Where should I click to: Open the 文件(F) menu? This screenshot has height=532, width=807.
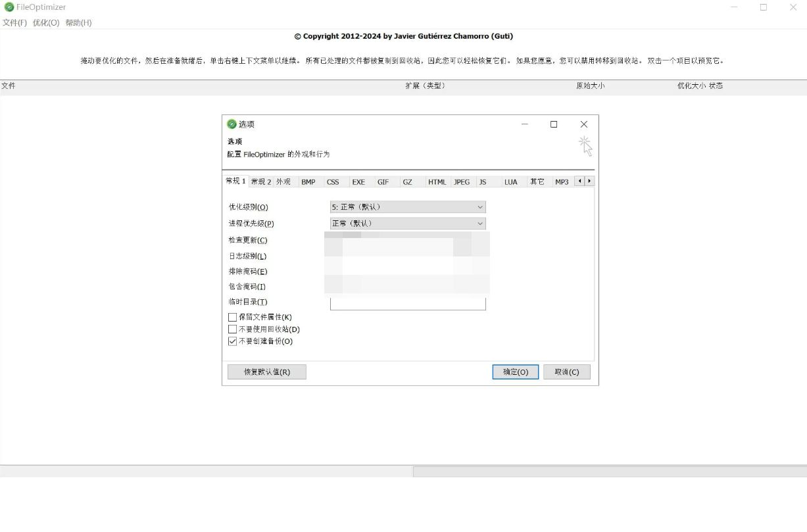[x=14, y=22]
